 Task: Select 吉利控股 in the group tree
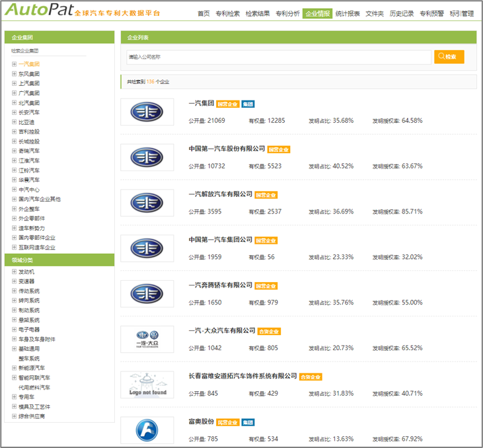coord(29,132)
